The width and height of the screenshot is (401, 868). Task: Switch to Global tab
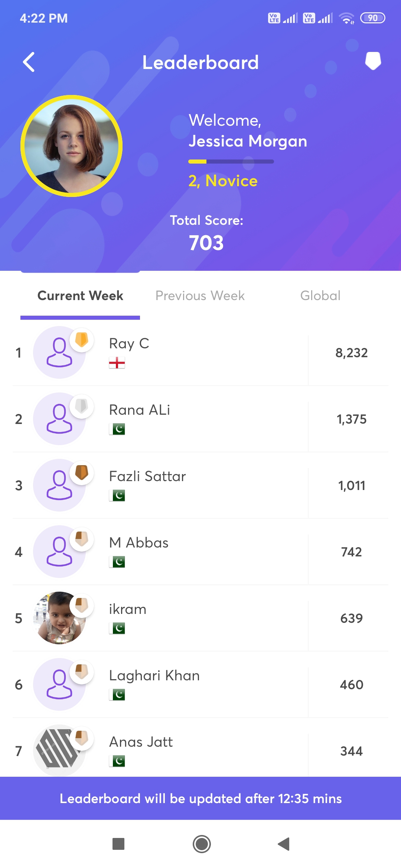[320, 296]
